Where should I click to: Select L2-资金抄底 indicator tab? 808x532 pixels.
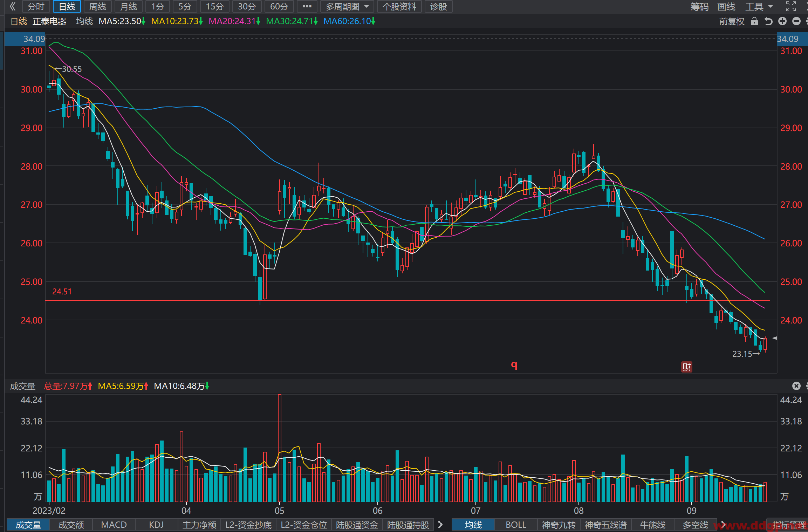pyautogui.click(x=248, y=525)
